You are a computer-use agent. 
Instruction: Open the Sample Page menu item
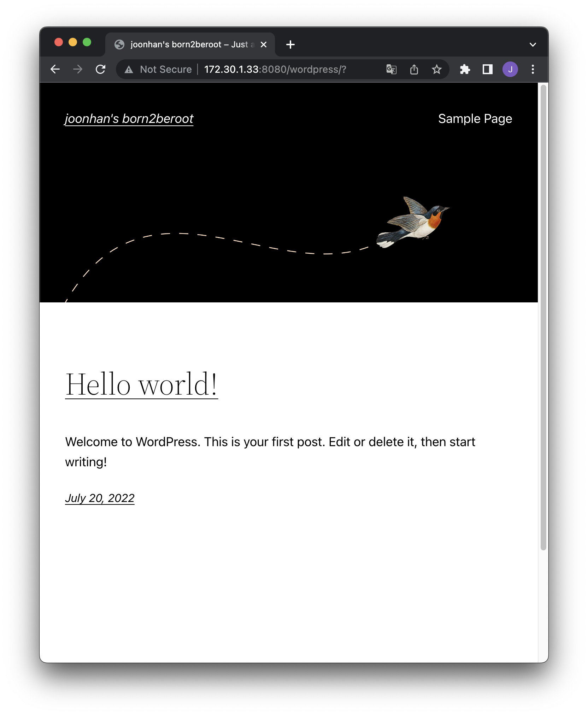[475, 119]
